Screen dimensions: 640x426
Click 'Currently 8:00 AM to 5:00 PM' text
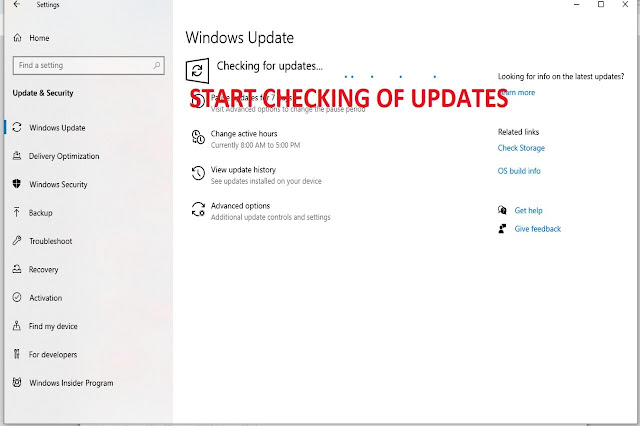[256, 145]
